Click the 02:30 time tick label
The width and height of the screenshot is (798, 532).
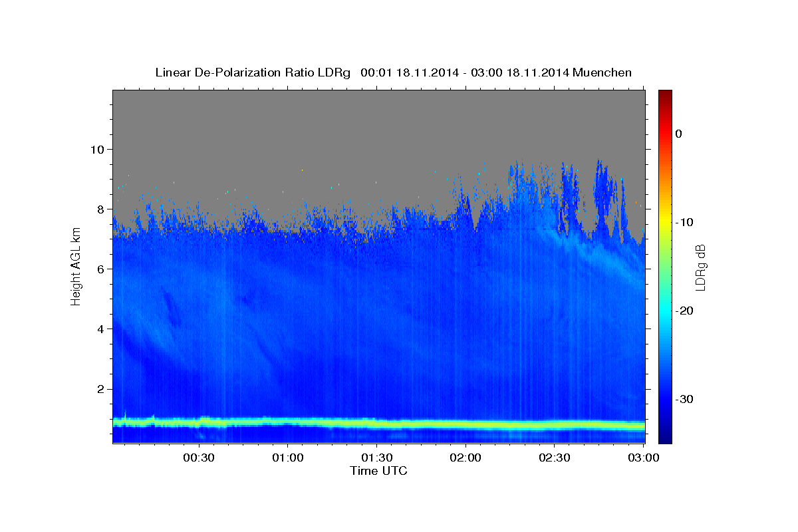[555, 458]
